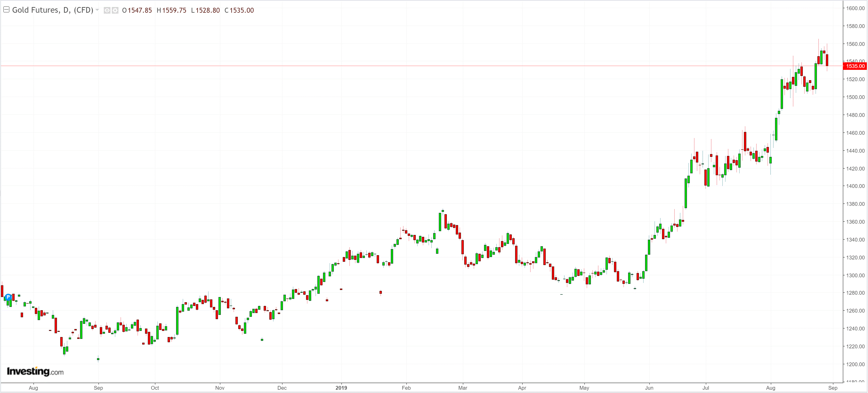Click the low value L 1528.80

click(205, 10)
